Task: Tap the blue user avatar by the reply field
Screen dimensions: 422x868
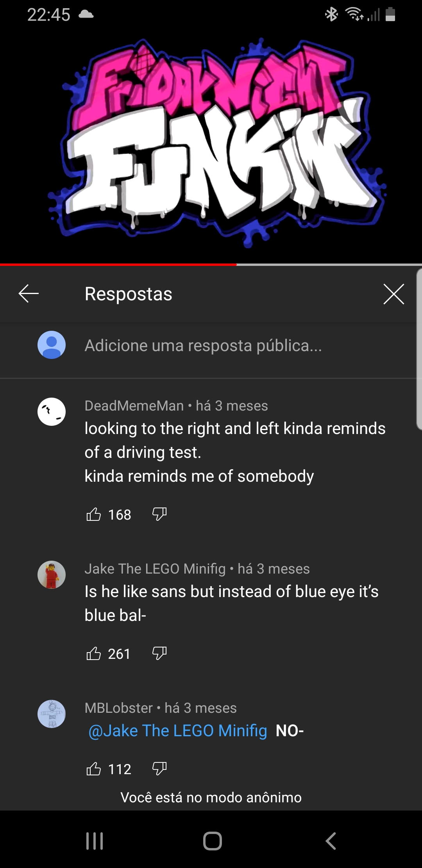Action: pyautogui.click(x=52, y=345)
